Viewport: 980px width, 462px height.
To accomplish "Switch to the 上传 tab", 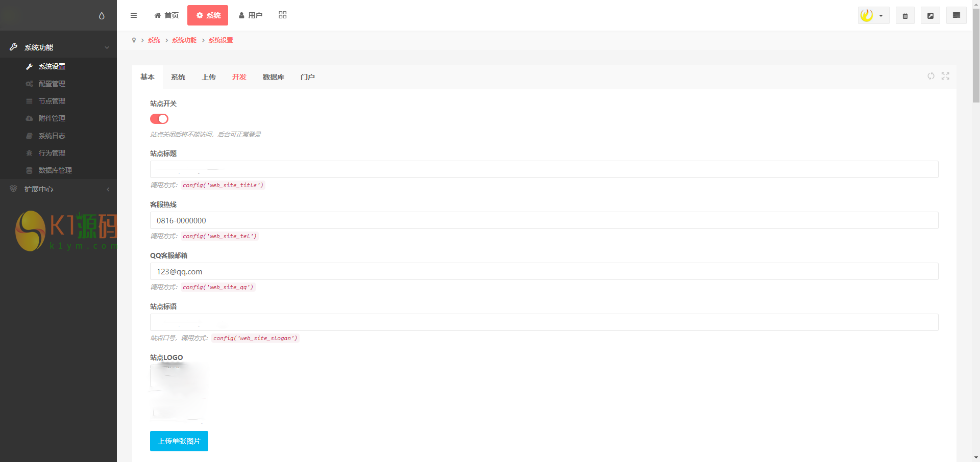I will point(209,77).
